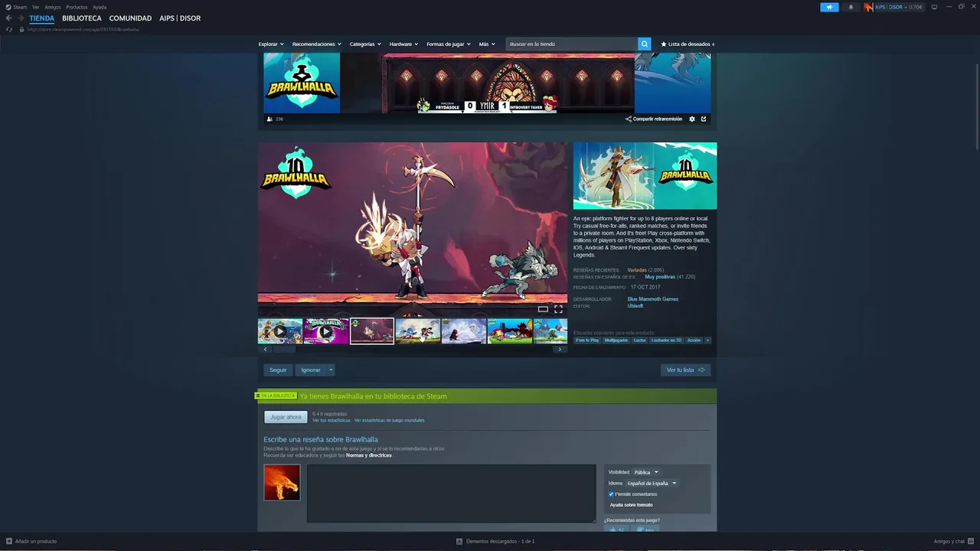This screenshot has height=551, width=980.
Task: Play the second Brawlhalla video thumbnail
Action: coord(326,331)
